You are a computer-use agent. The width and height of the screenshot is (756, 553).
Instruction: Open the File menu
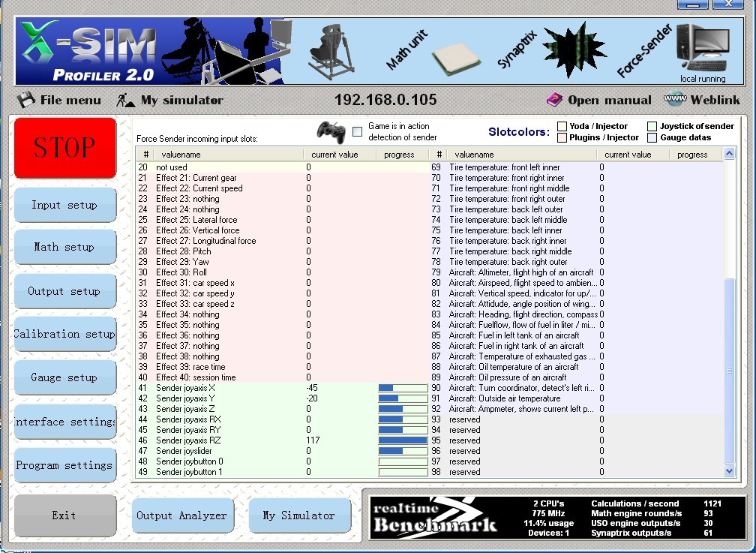(x=70, y=101)
